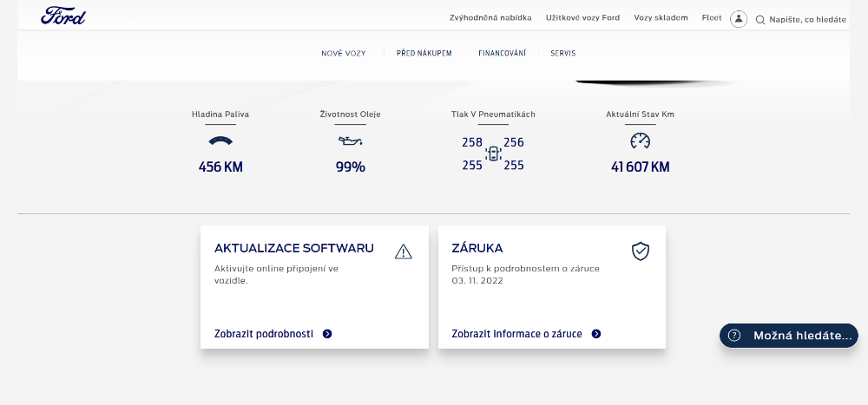Image resolution: width=868 pixels, height=405 pixels.
Task: Open Zvýhodněná nabídka link
Action: [490, 18]
